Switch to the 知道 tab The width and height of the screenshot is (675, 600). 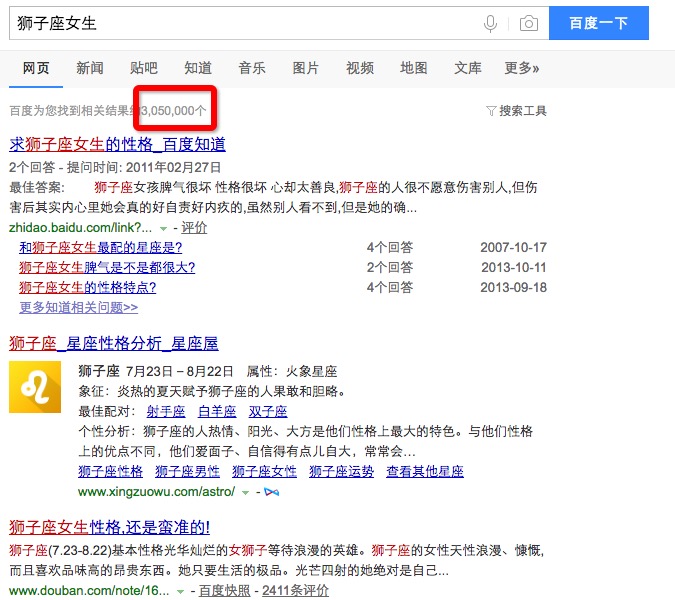[198, 68]
